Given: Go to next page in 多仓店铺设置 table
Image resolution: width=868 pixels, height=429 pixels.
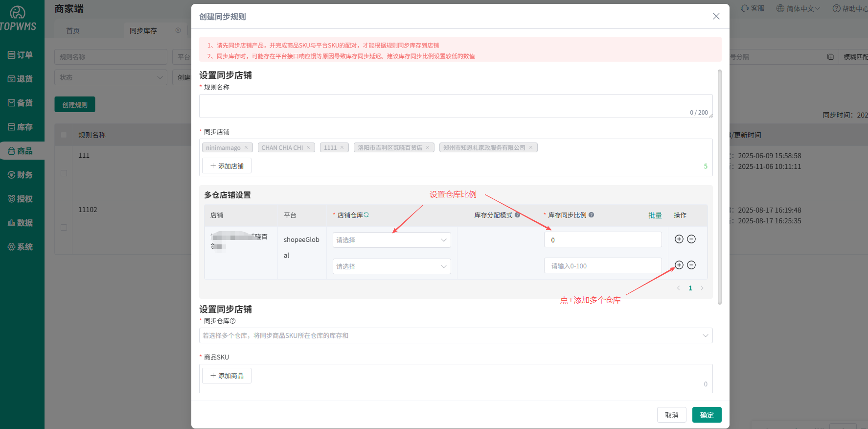Looking at the screenshot, I should pyautogui.click(x=702, y=288).
